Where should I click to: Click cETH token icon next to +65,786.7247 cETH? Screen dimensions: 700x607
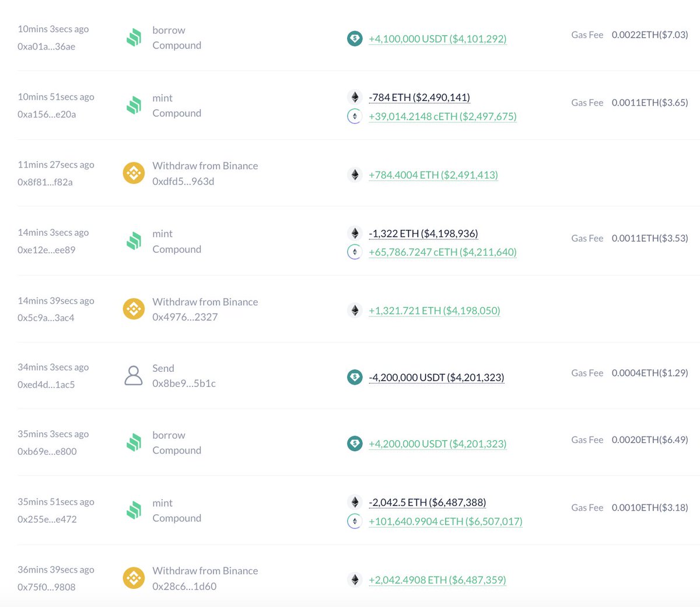pos(355,252)
